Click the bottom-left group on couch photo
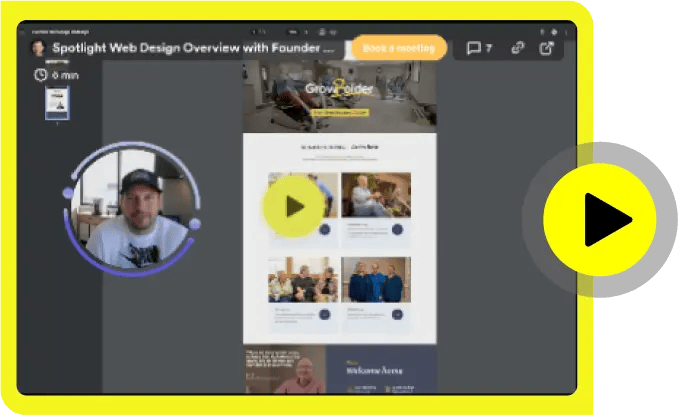The image size is (678, 415). [x=303, y=281]
